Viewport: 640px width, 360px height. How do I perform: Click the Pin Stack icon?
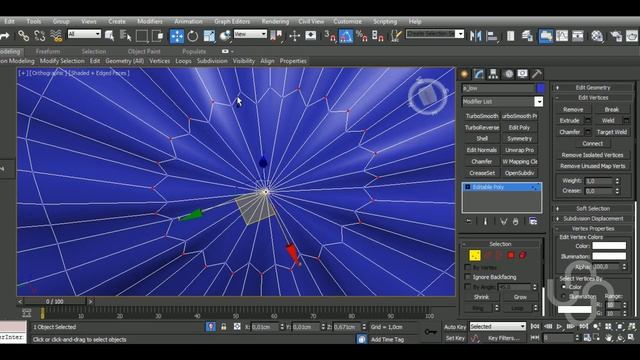coord(469,221)
